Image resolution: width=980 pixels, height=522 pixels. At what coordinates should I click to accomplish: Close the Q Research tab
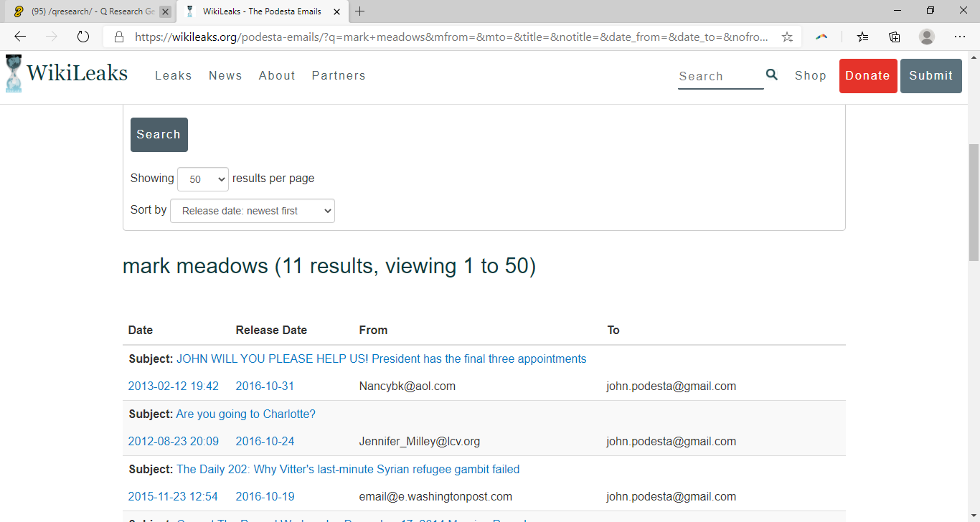point(165,11)
